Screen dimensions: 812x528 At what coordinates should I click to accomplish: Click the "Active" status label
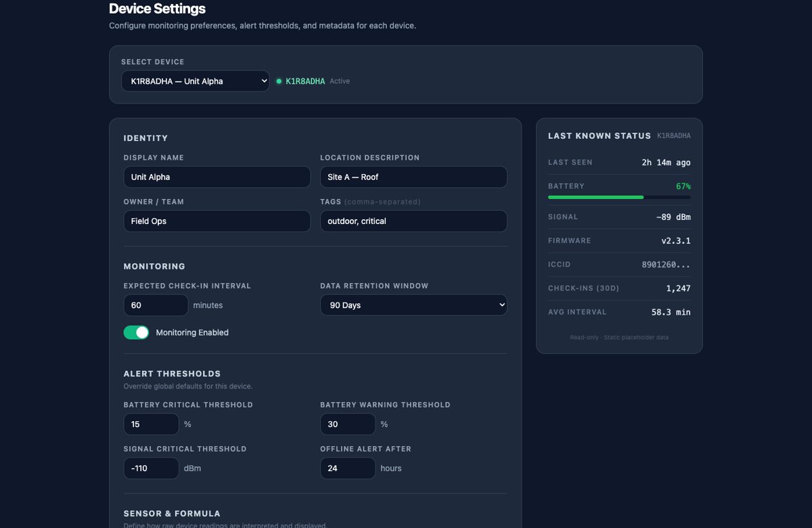pyautogui.click(x=340, y=81)
